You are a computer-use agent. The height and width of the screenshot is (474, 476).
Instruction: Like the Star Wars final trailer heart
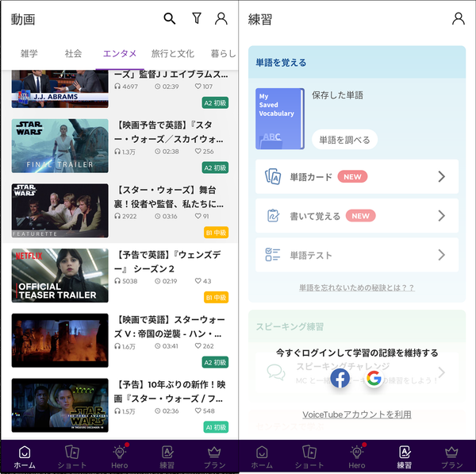pyautogui.click(x=198, y=151)
